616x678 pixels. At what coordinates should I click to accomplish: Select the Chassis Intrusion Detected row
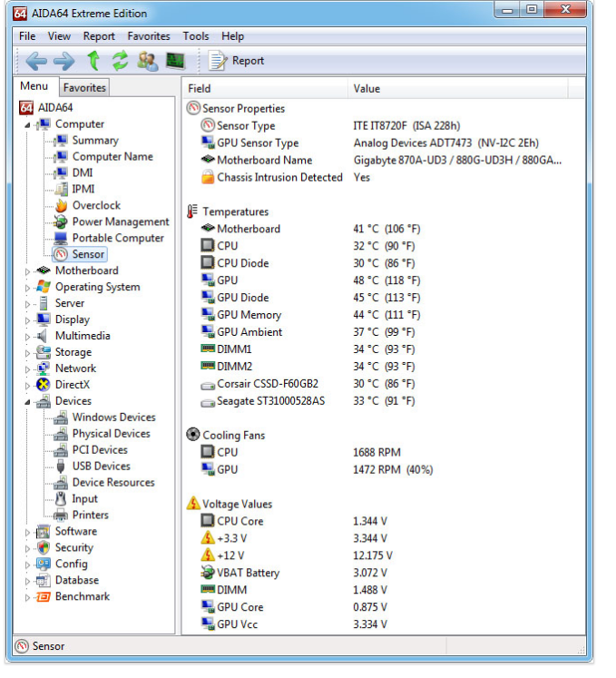pyautogui.click(x=285, y=177)
